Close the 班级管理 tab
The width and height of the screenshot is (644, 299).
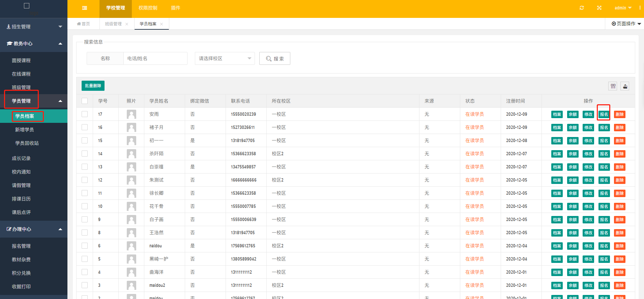click(127, 24)
